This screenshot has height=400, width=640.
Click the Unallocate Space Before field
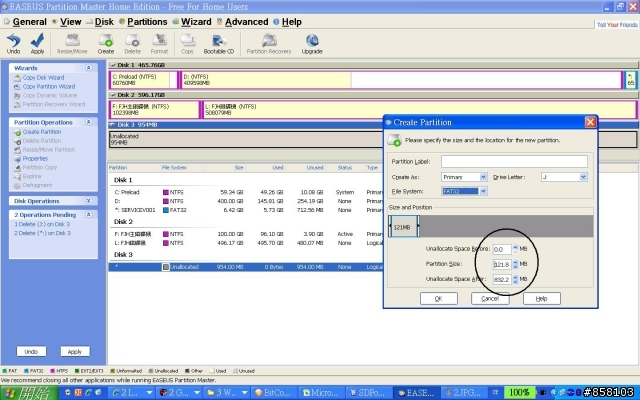(502, 249)
